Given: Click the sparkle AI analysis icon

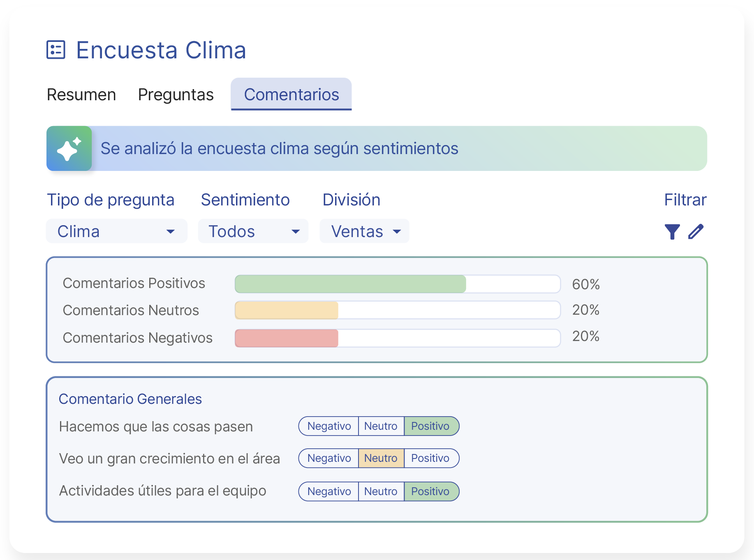Looking at the screenshot, I should click(69, 148).
